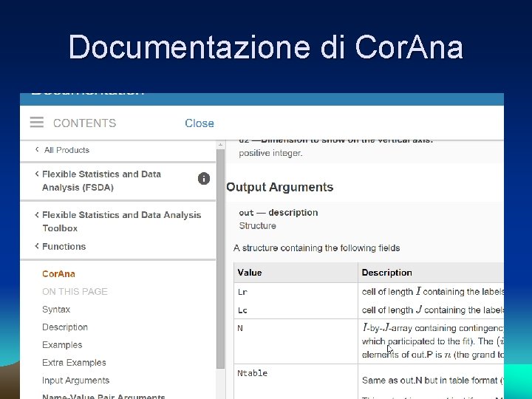
Task: Select the CorAna page link
Action: point(58,274)
